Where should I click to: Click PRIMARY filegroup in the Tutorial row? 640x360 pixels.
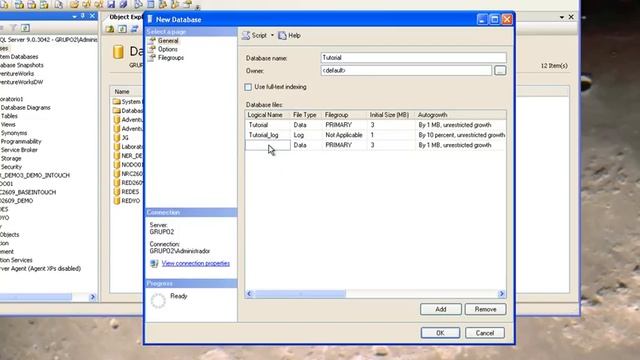[344, 125]
